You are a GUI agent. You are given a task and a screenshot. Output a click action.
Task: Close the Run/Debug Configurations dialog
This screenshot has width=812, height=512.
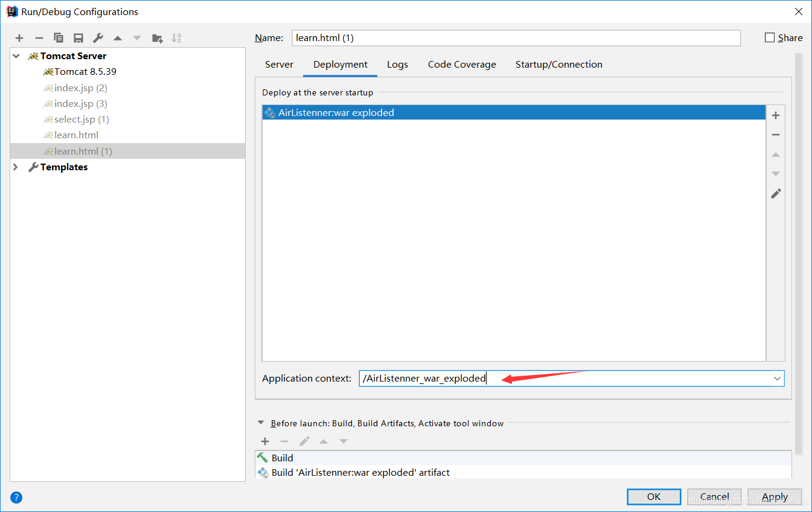tap(798, 11)
